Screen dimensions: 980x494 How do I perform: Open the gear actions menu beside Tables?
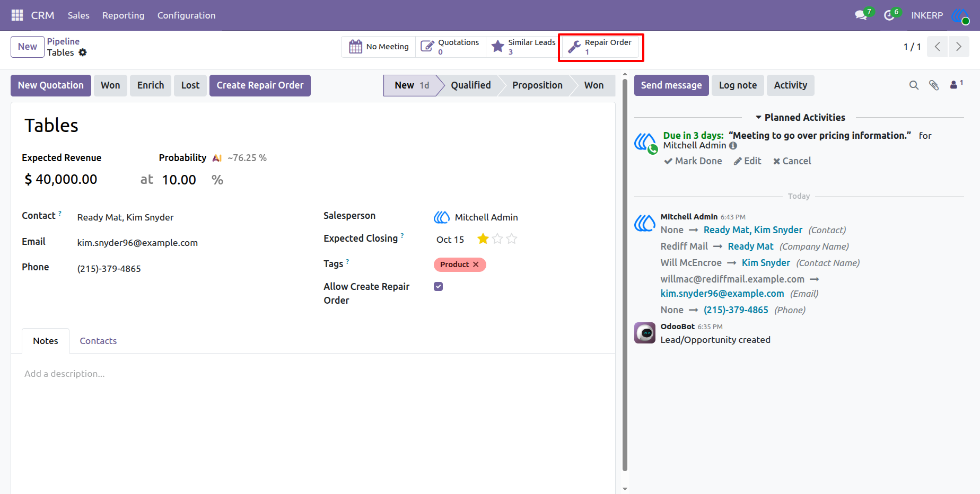click(83, 52)
